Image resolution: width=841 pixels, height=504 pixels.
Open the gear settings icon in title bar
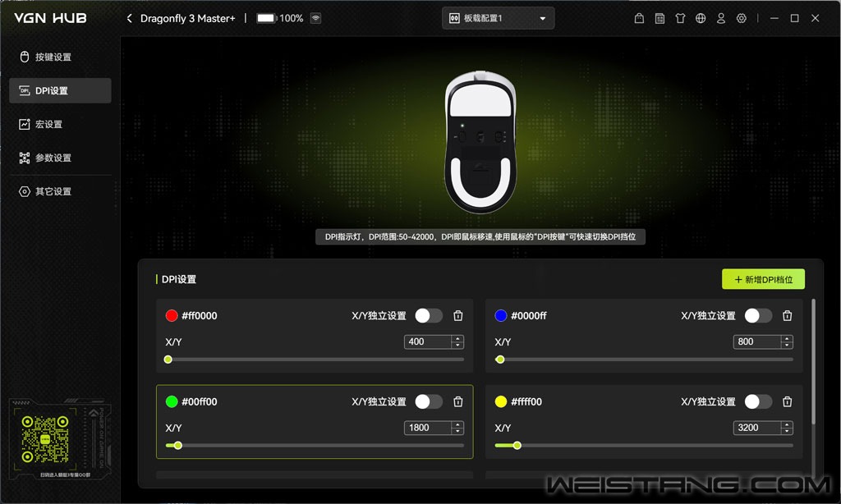tap(742, 18)
